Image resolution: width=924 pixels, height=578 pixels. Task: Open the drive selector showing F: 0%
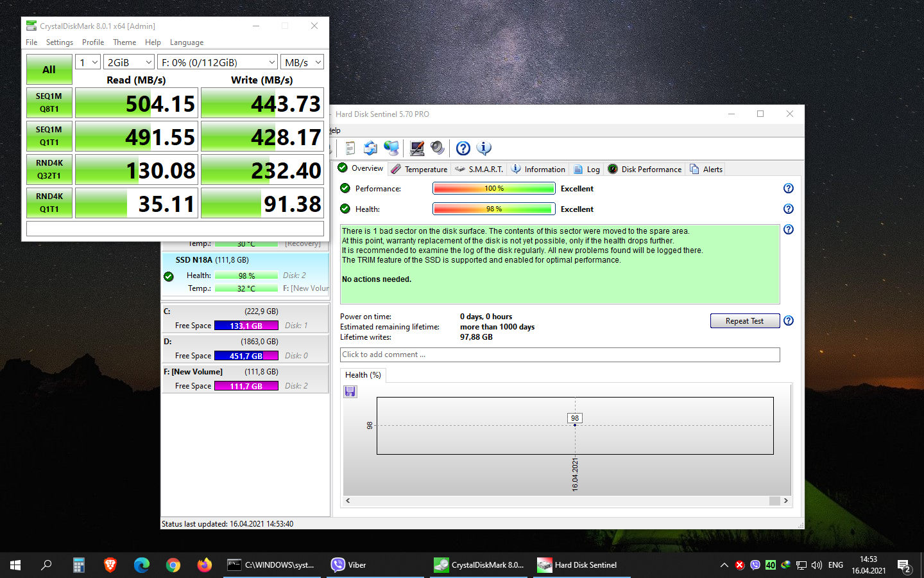tap(218, 62)
